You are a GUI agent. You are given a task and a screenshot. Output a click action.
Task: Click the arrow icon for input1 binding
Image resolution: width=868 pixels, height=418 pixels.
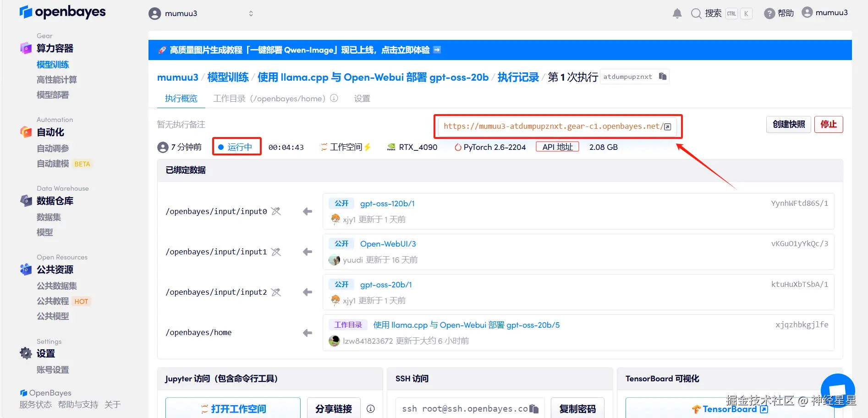pyautogui.click(x=308, y=252)
